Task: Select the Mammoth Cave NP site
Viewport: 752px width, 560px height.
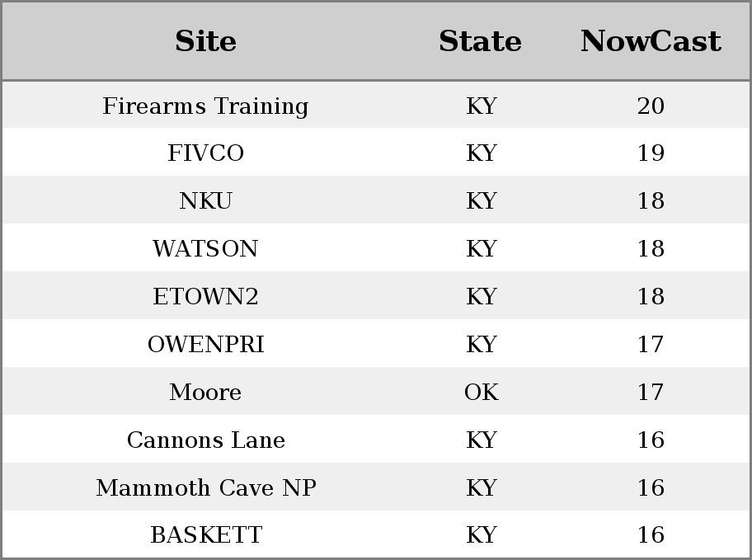Action: click(205, 487)
